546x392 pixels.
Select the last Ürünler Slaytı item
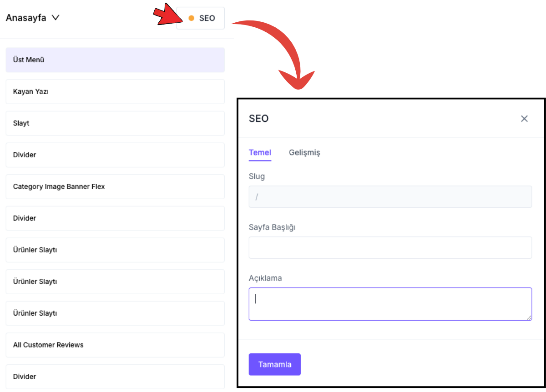(x=115, y=313)
